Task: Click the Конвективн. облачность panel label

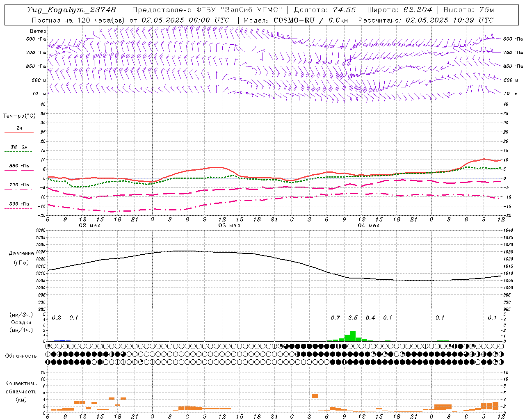Action: pyautogui.click(x=21, y=388)
